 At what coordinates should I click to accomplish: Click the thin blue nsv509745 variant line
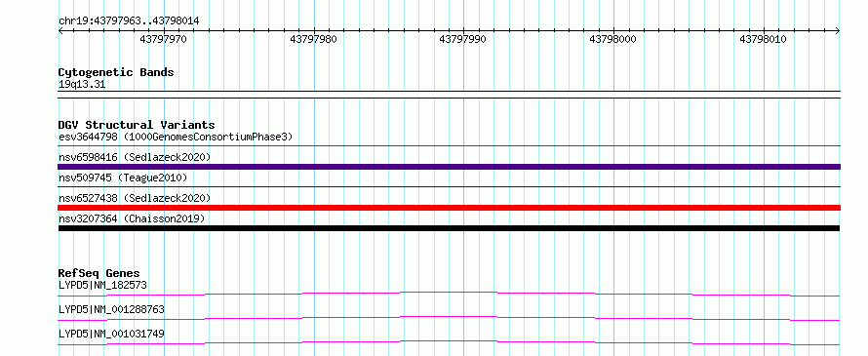pos(450,187)
